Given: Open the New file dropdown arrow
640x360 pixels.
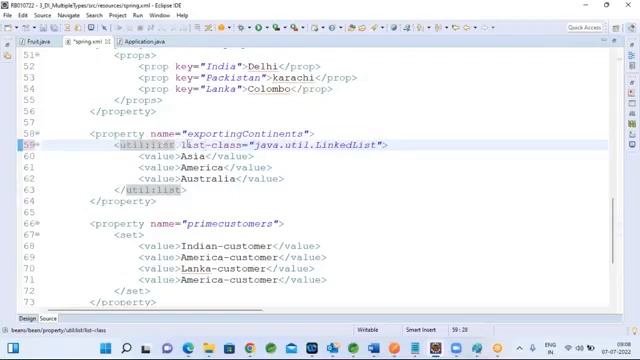Looking at the screenshot, I should [x=16, y=28].
